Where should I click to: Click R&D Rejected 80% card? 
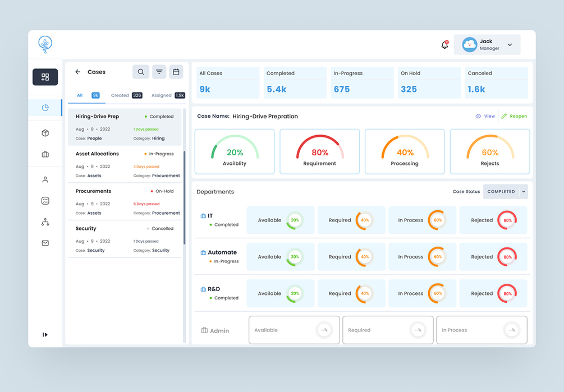pyautogui.click(x=493, y=293)
